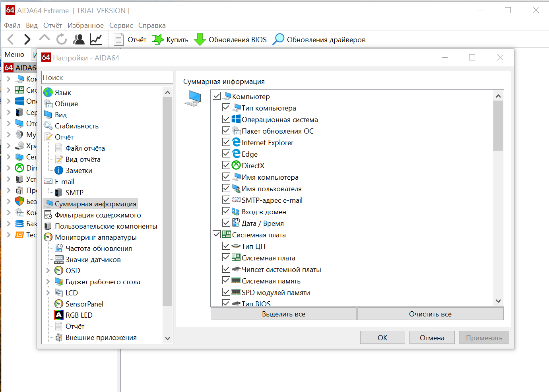This screenshot has width=549, height=392.
Task: Go forward with the right arrow toolbar icon
Action: pos(27,39)
